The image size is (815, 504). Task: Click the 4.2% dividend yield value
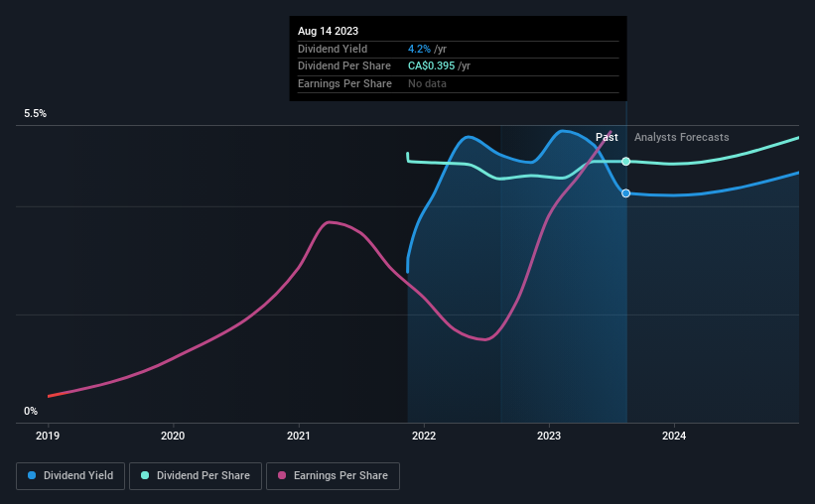click(419, 49)
